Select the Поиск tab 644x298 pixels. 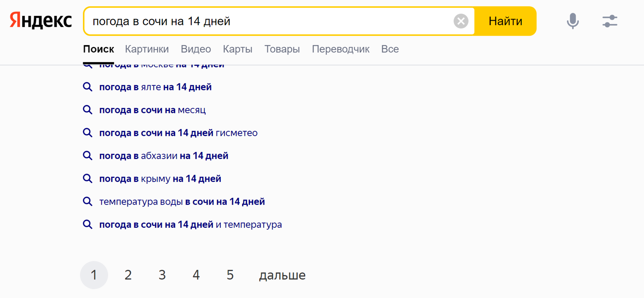tap(99, 49)
